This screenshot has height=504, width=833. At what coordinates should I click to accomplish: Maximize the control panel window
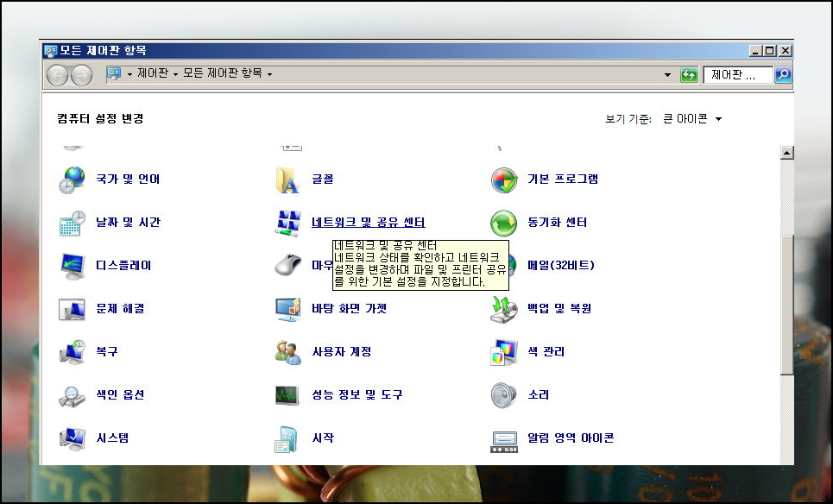[x=770, y=51]
